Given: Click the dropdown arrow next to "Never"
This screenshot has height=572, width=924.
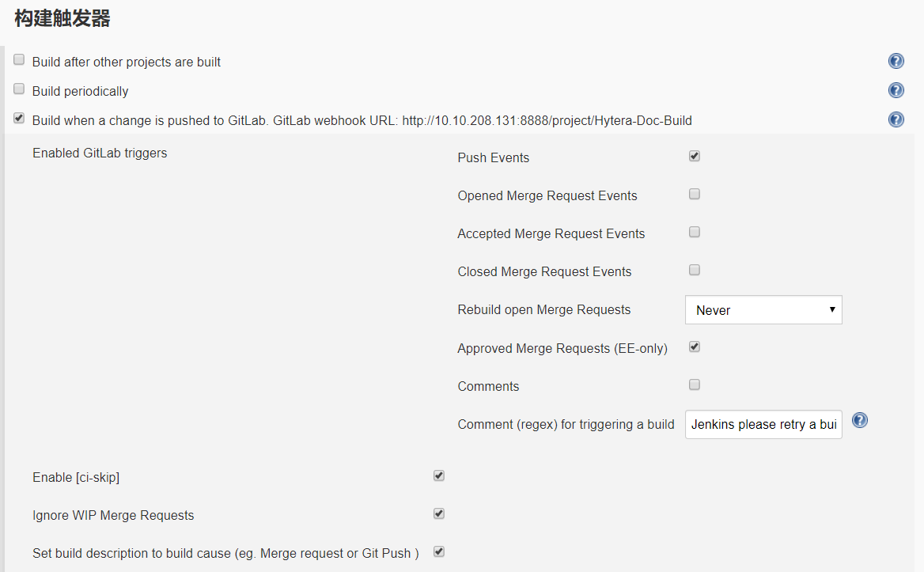Looking at the screenshot, I should tap(833, 309).
